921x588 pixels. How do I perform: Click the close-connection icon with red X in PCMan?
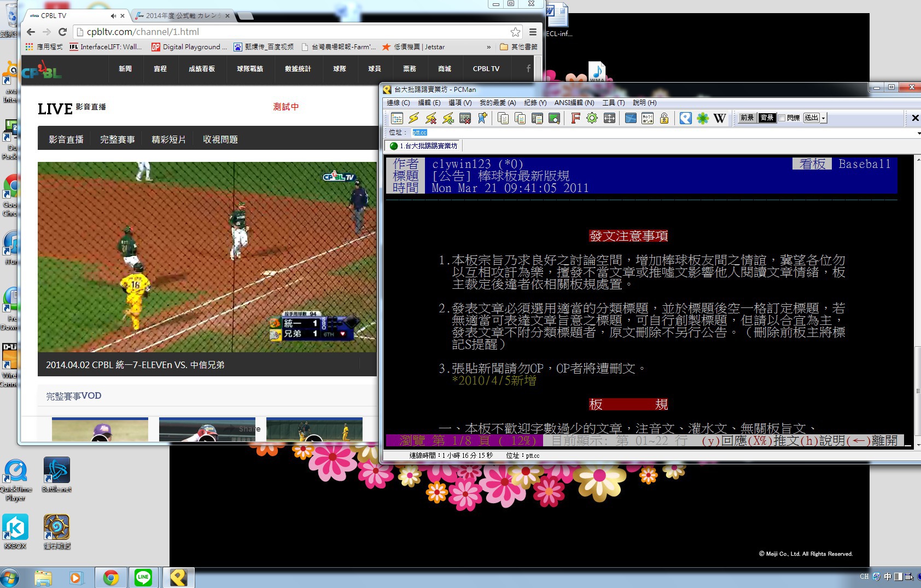[x=465, y=118]
